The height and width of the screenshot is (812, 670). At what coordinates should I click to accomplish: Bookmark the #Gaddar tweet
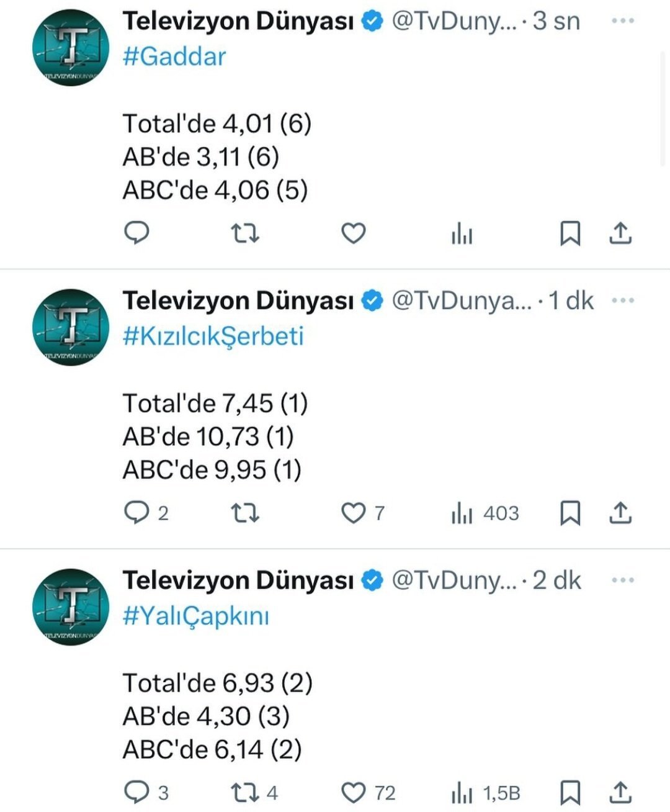coord(570,233)
